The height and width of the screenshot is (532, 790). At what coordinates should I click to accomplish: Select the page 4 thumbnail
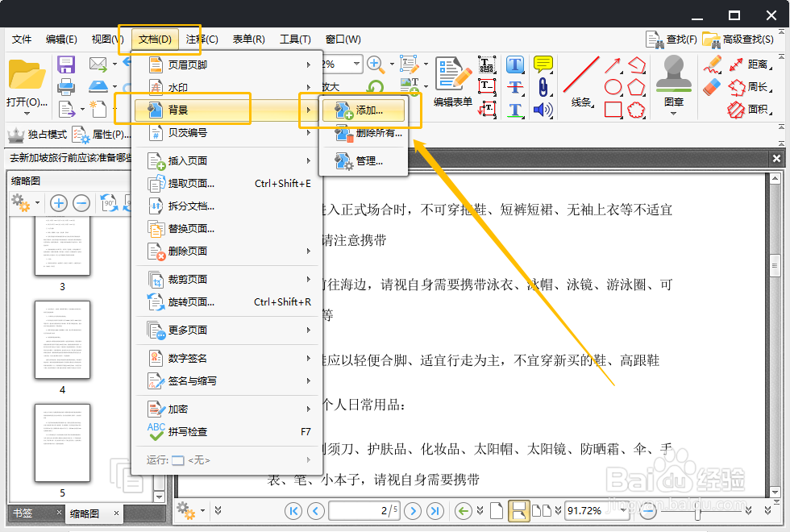coord(62,341)
